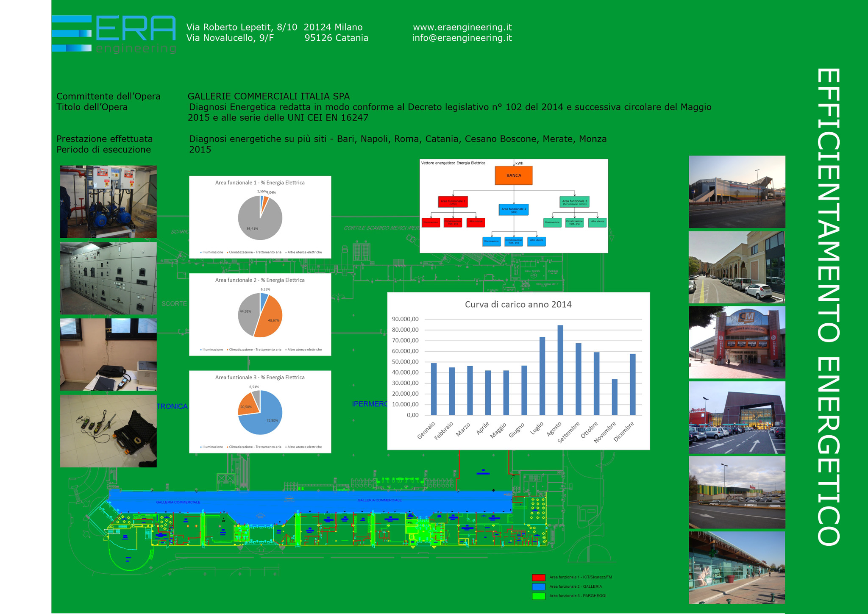Select the orange BANCA box in diagram
Screen dimensions: 868x614
tap(513, 175)
